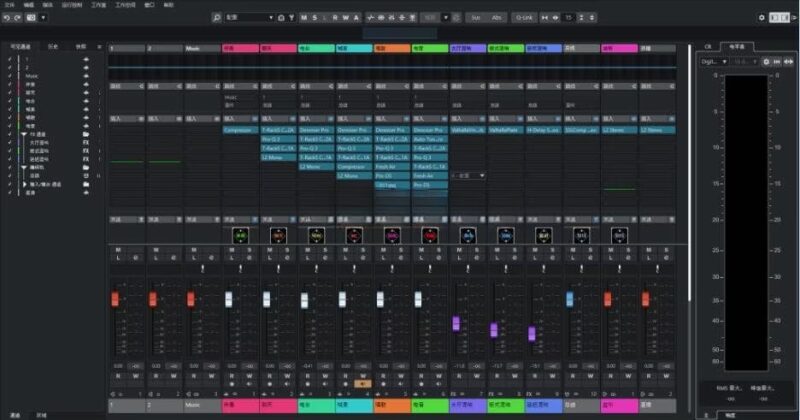Collapse the FX 通道 folder triangle
Viewport: 800px width, 420px height.
pos(24,135)
